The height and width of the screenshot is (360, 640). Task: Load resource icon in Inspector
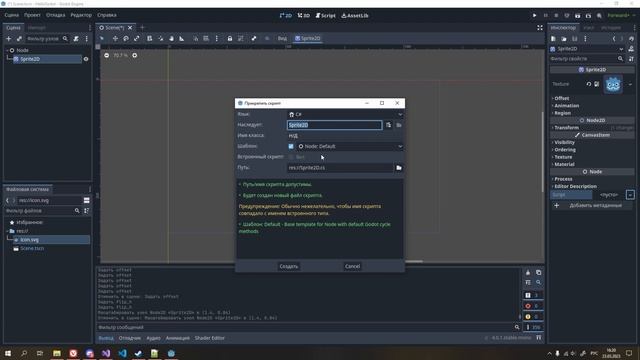pyautogui.click(x=564, y=39)
